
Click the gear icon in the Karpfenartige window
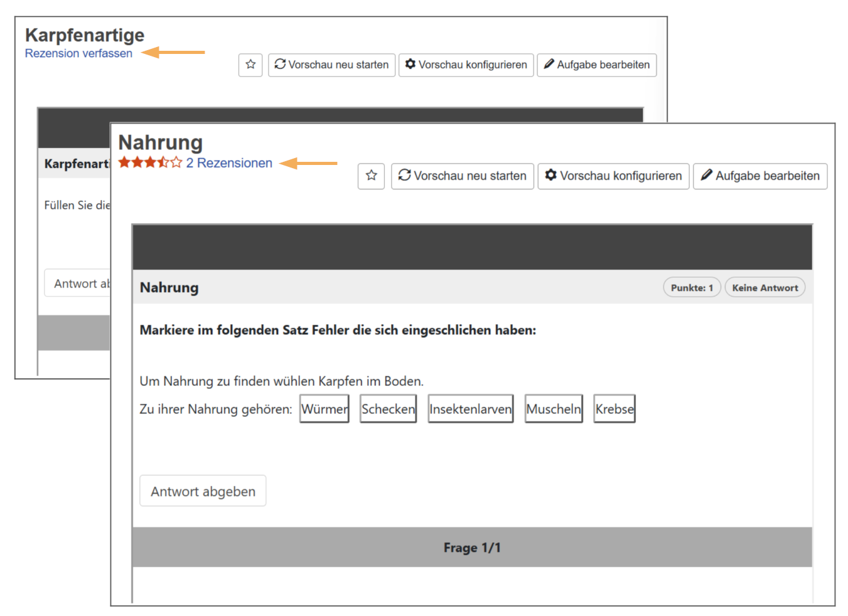point(409,65)
